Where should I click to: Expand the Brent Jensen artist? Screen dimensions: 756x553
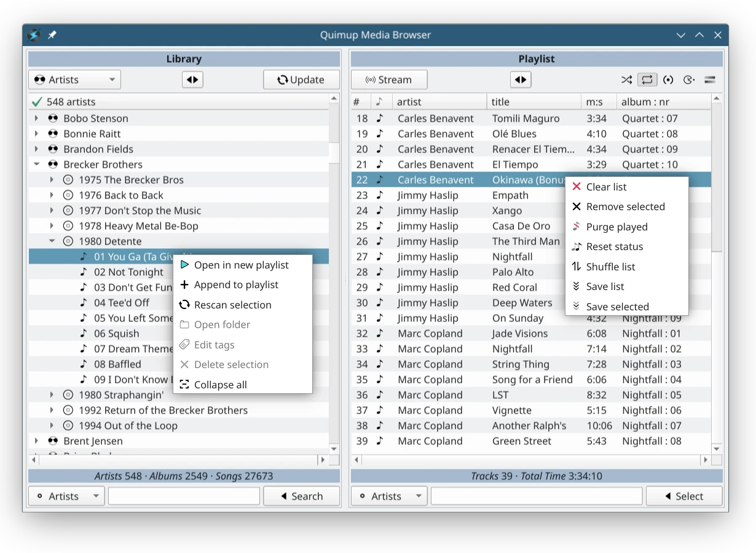click(37, 441)
